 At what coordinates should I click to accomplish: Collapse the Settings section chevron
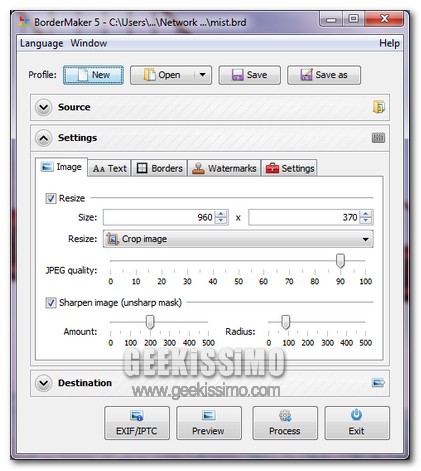44,138
